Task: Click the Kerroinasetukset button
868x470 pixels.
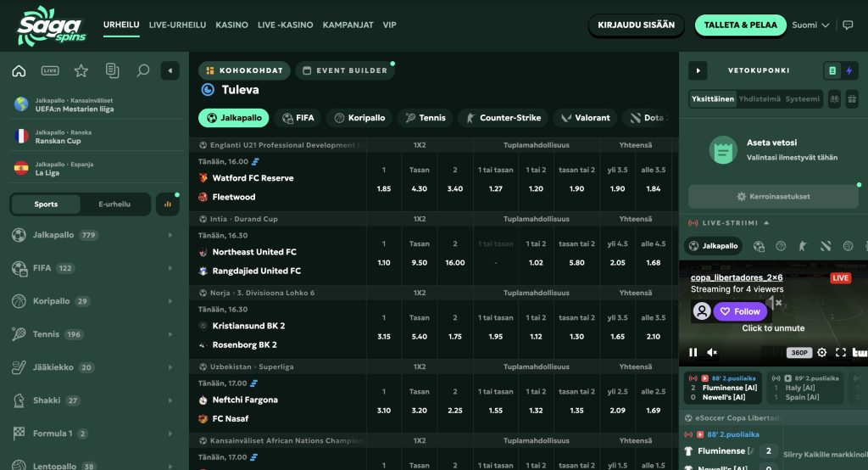Action: (773, 197)
